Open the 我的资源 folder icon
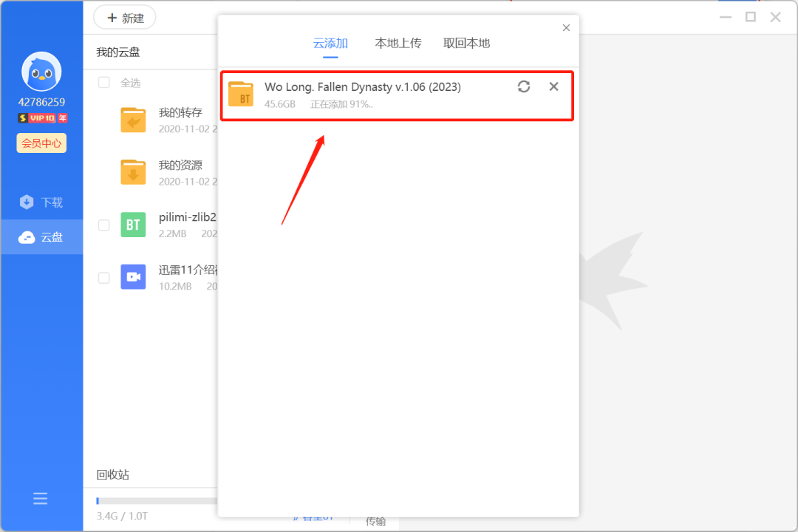798x532 pixels. [x=133, y=172]
